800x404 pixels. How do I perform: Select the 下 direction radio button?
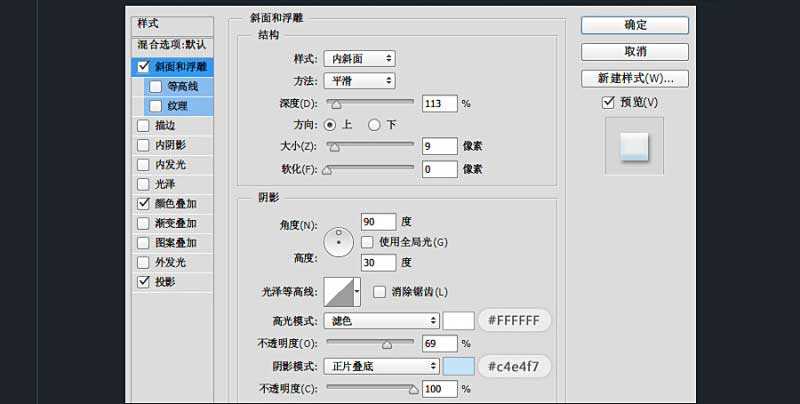tap(374, 125)
